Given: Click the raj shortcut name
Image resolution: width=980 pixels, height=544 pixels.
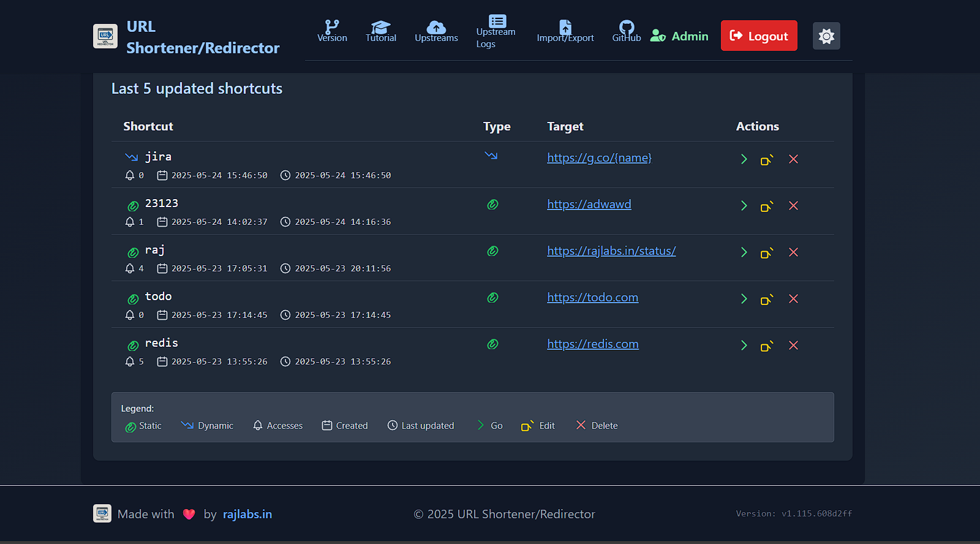Looking at the screenshot, I should tap(155, 250).
